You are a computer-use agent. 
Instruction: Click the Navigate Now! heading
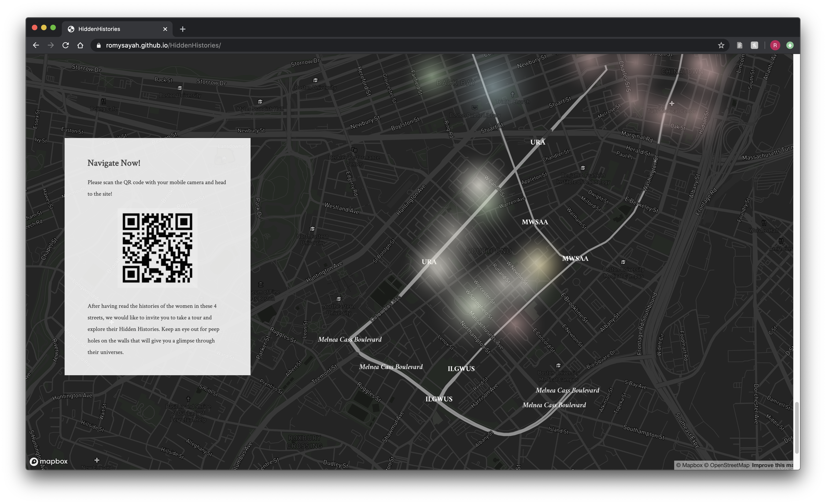(x=114, y=163)
